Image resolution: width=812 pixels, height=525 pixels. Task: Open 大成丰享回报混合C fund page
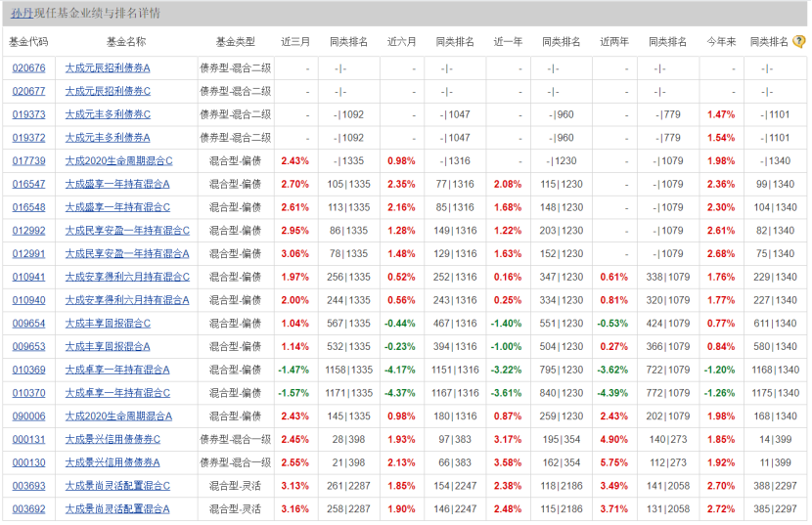click(x=108, y=324)
